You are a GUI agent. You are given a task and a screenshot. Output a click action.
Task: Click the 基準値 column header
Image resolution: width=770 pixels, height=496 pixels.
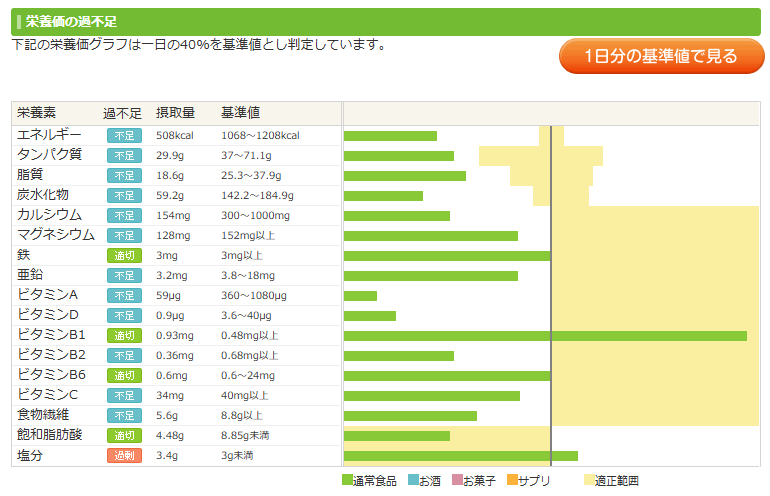pos(240,113)
